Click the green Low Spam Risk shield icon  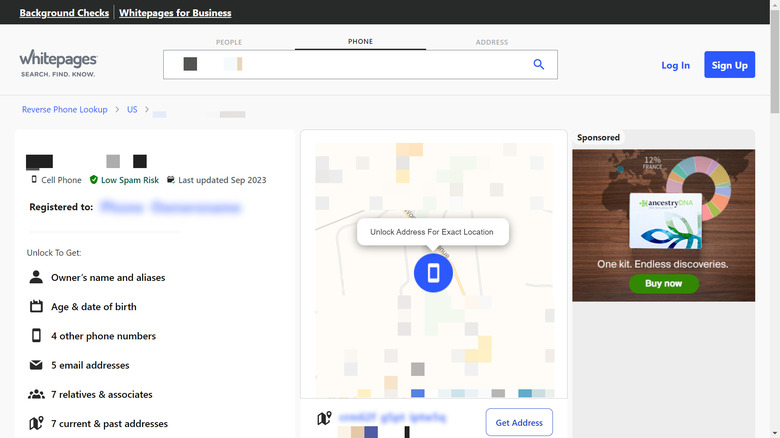[94, 180]
